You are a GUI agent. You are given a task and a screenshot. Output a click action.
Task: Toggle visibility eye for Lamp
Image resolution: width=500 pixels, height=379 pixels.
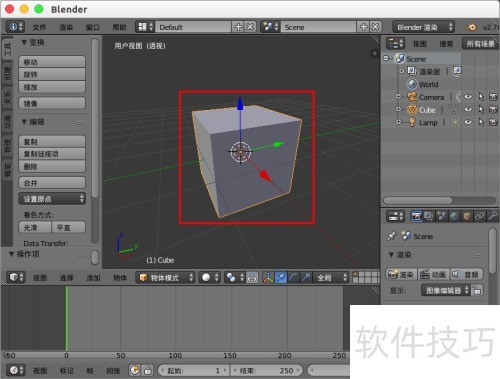[x=468, y=122]
